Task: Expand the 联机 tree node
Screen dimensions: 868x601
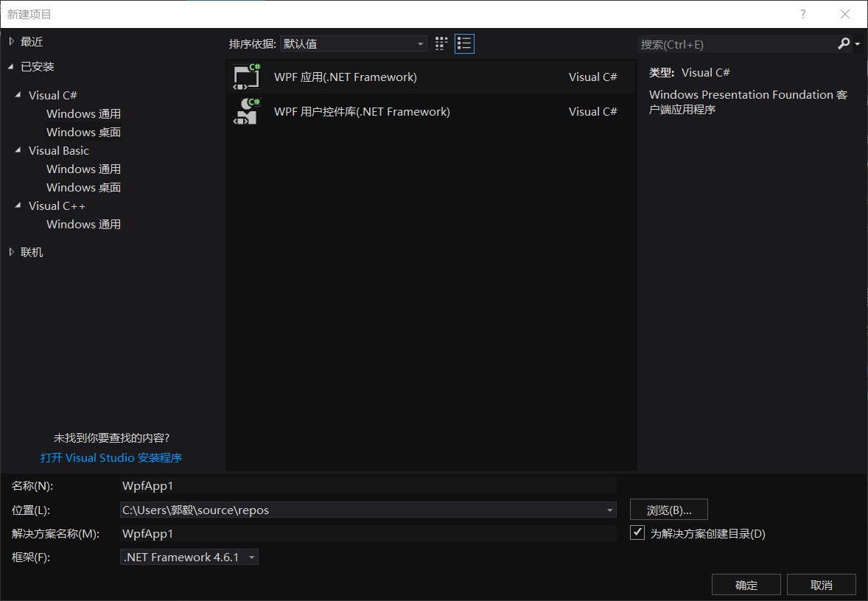Action: point(12,252)
